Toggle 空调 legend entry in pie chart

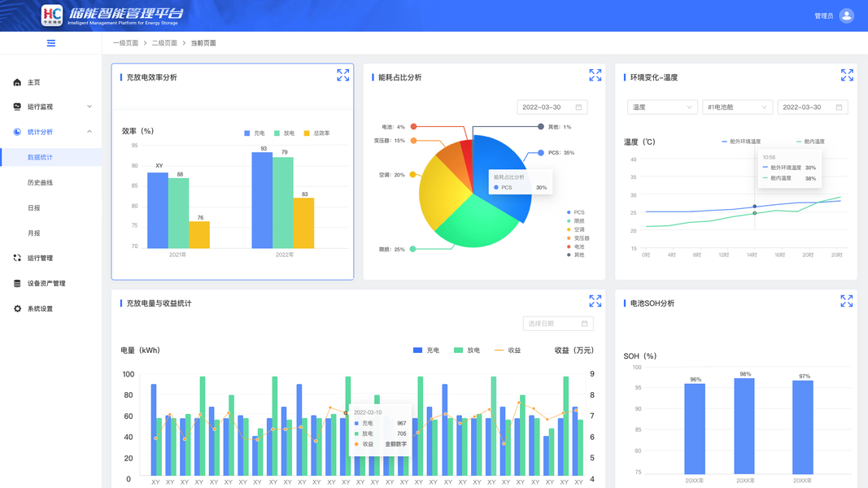(576, 229)
